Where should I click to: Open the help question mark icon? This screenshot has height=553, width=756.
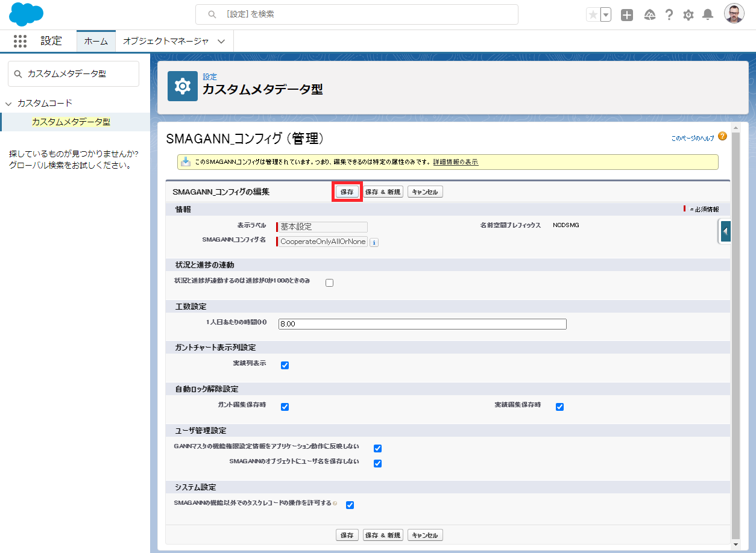point(669,15)
